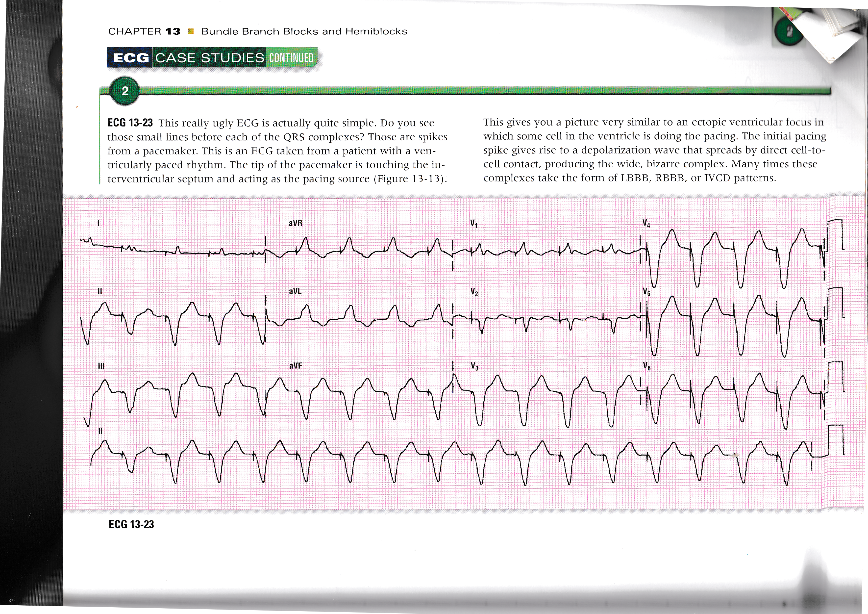Click the V1 lead label
The width and height of the screenshot is (868, 614).
tap(474, 224)
